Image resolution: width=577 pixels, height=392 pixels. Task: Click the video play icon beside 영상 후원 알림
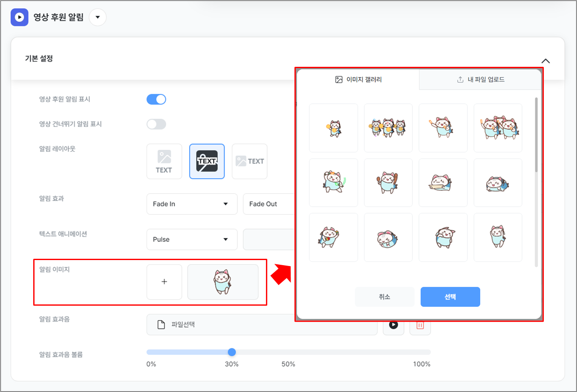(x=19, y=17)
